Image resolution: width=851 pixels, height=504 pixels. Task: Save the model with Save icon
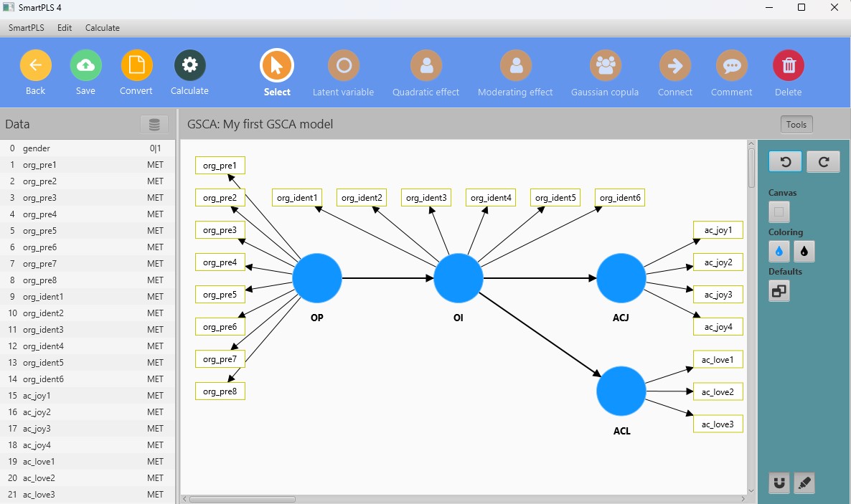pos(85,66)
